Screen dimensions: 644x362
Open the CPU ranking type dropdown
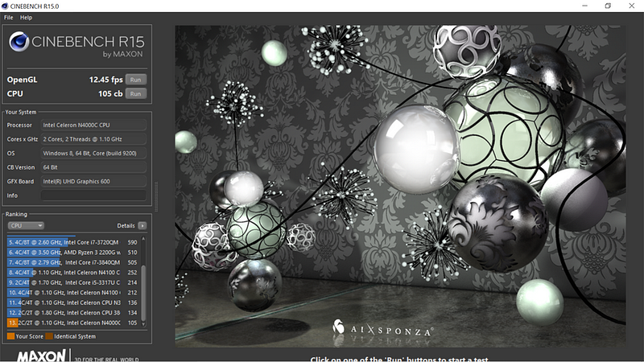(x=26, y=226)
